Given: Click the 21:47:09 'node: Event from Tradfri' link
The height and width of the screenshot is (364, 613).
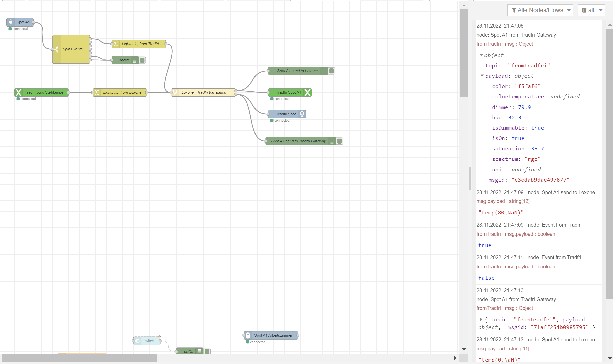Looking at the screenshot, I should coord(555,225).
